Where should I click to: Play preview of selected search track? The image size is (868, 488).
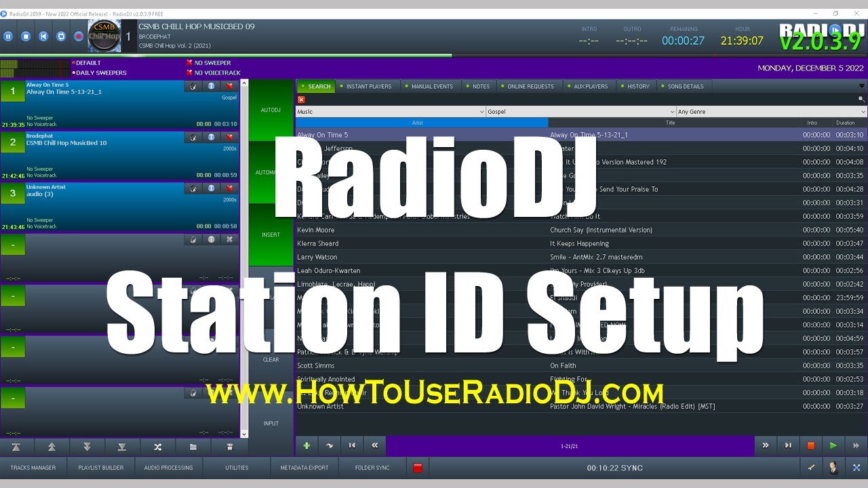click(833, 445)
